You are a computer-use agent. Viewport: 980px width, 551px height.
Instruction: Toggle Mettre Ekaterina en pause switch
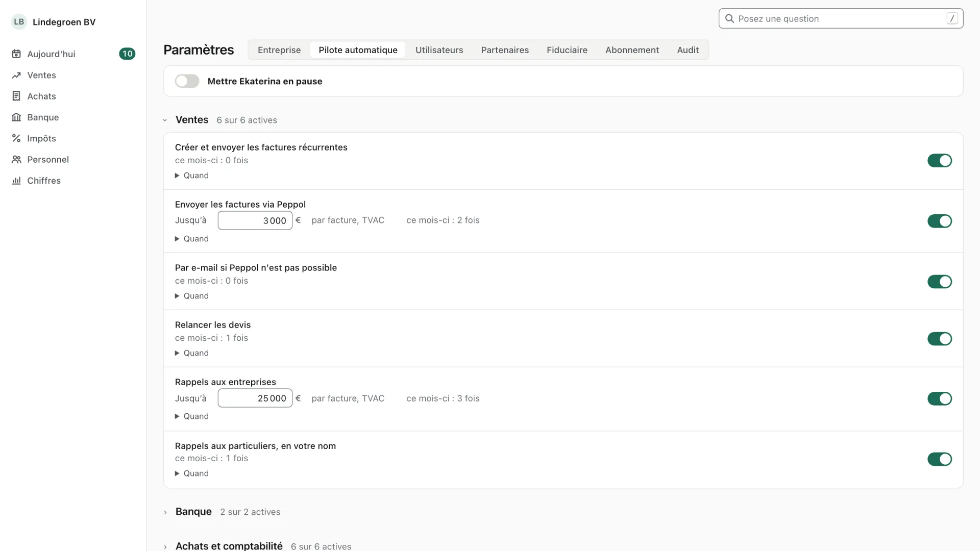[187, 81]
